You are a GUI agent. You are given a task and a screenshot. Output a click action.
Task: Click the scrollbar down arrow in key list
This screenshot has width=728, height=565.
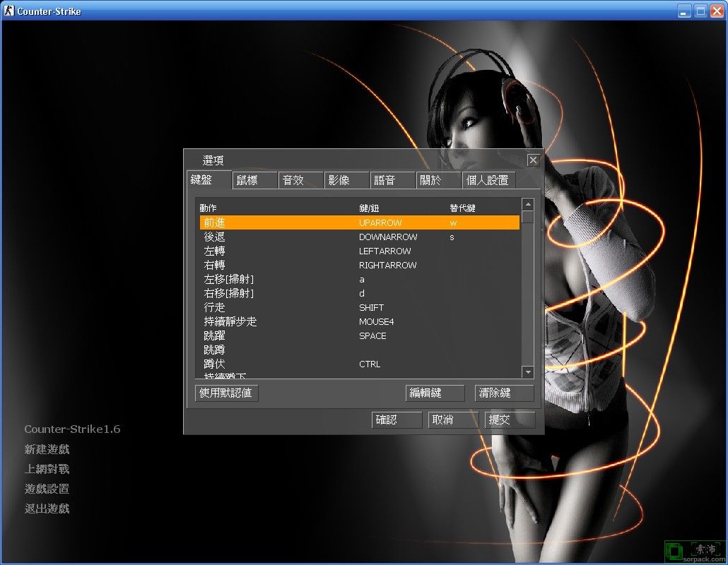pos(527,372)
